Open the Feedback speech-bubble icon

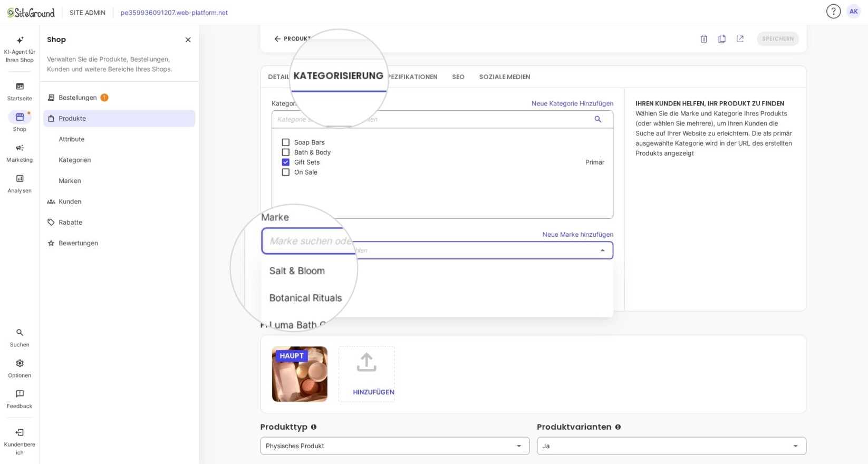click(x=20, y=394)
